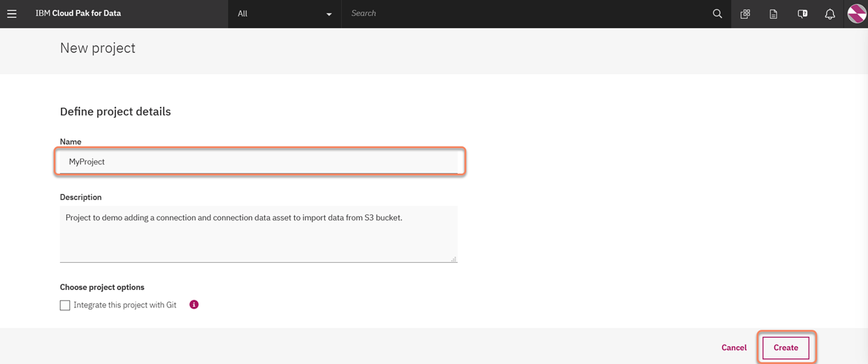Open the hamburger navigation menu
This screenshot has height=364, width=868.
click(12, 13)
